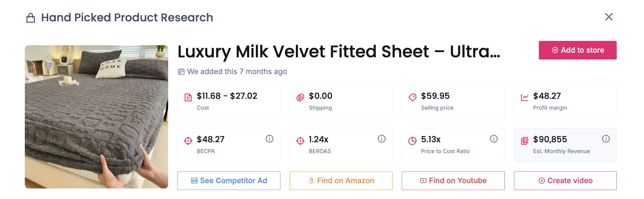Click Find on Youtube
The width and height of the screenshot is (644, 199).
tap(453, 180)
